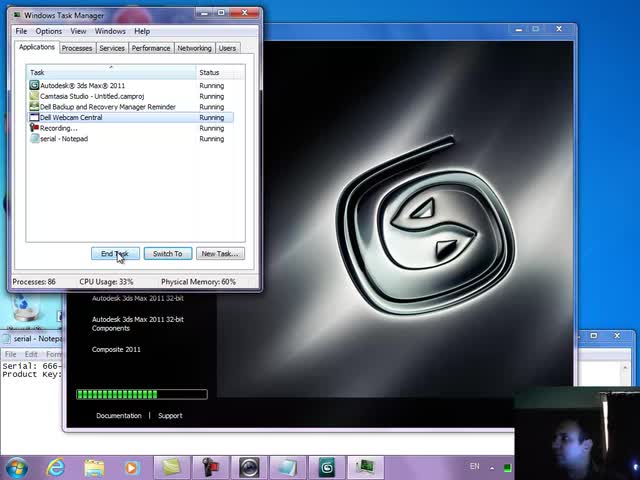Switch to Camtasia Studio taskbar button
This screenshot has width=640, height=480.
[171, 468]
